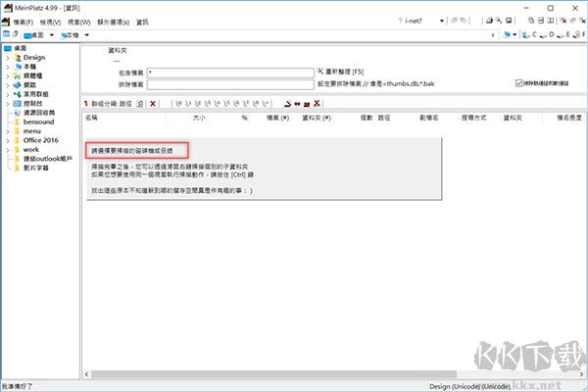
Task: Click the scrollbar left arrow
Action: click(x=86, y=374)
